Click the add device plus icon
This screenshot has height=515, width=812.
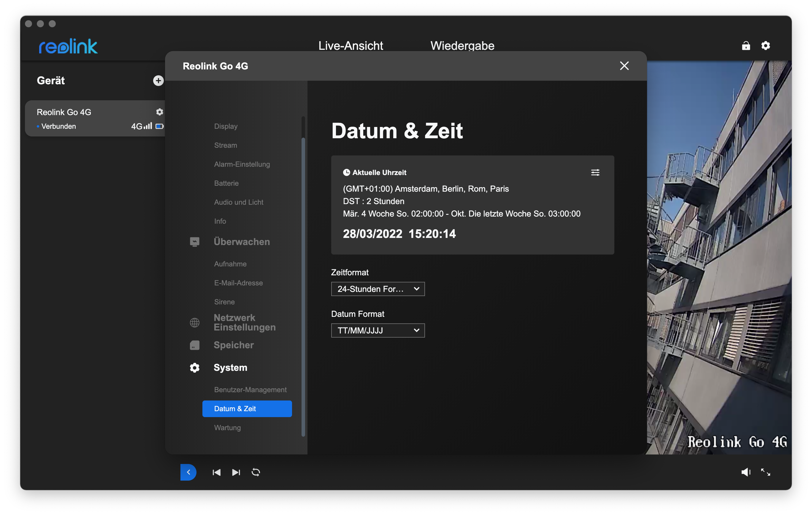[x=158, y=81]
